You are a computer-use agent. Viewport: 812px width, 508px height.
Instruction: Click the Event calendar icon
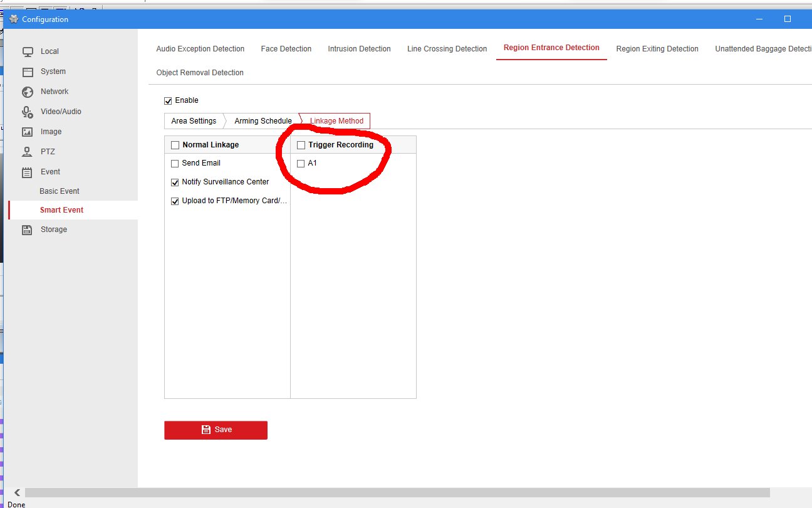(x=28, y=172)
